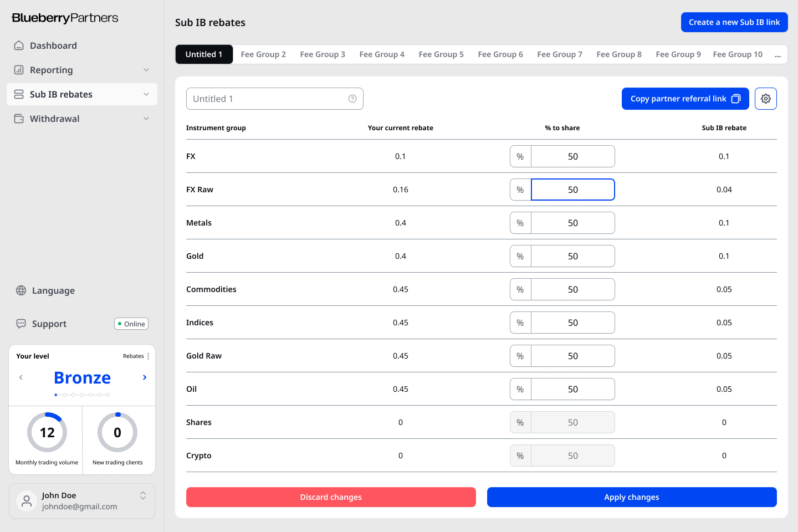Screen dimensions: 798x532
Task: Click the Monthly trading volume progress ring
Action: tap(47, 432)
